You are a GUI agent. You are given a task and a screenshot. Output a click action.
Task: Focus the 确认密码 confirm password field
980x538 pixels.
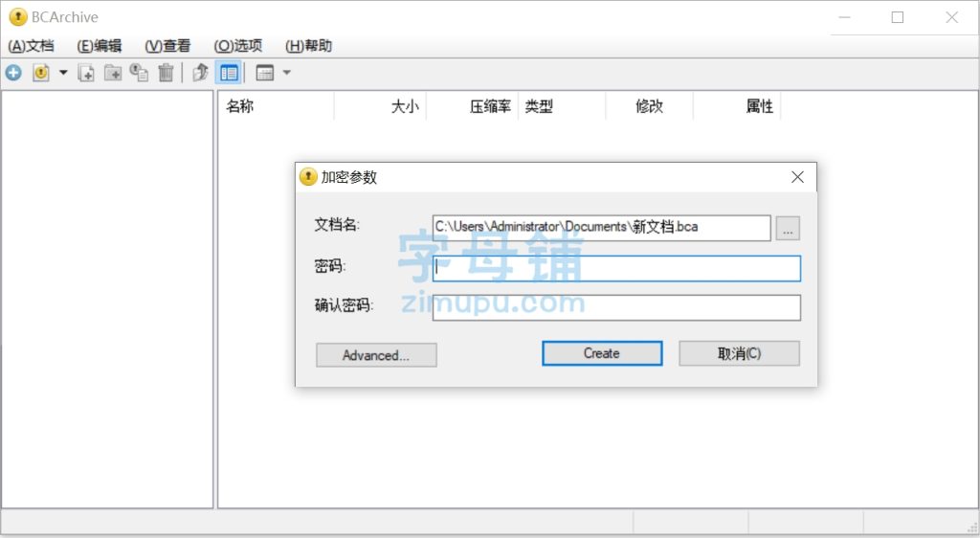point(616,307)
